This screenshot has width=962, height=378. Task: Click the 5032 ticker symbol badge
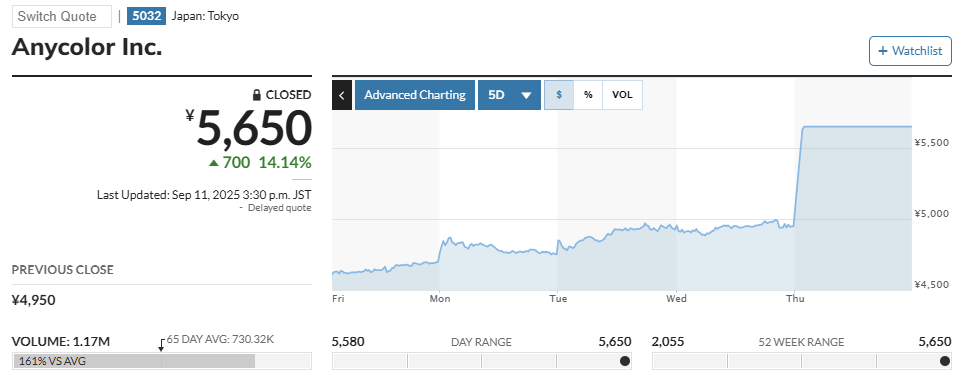coord(147,16)
